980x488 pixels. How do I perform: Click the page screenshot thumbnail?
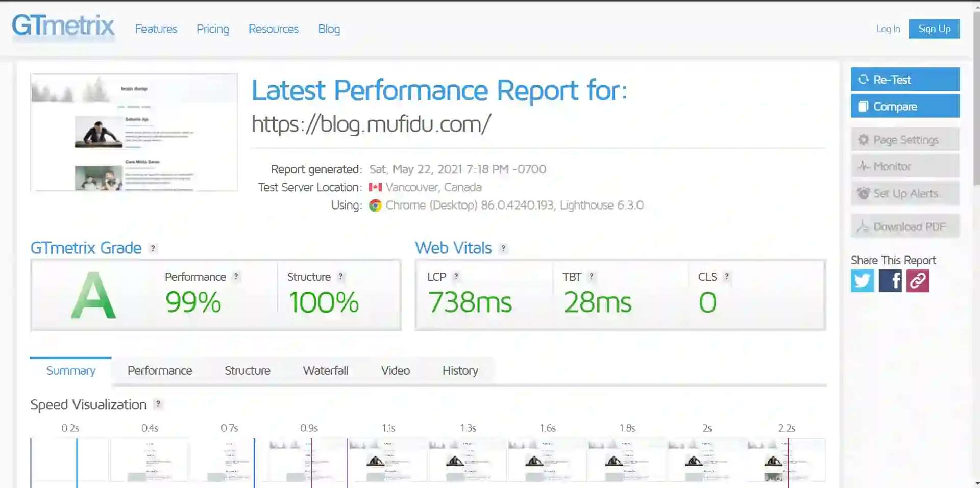[134, 132]
